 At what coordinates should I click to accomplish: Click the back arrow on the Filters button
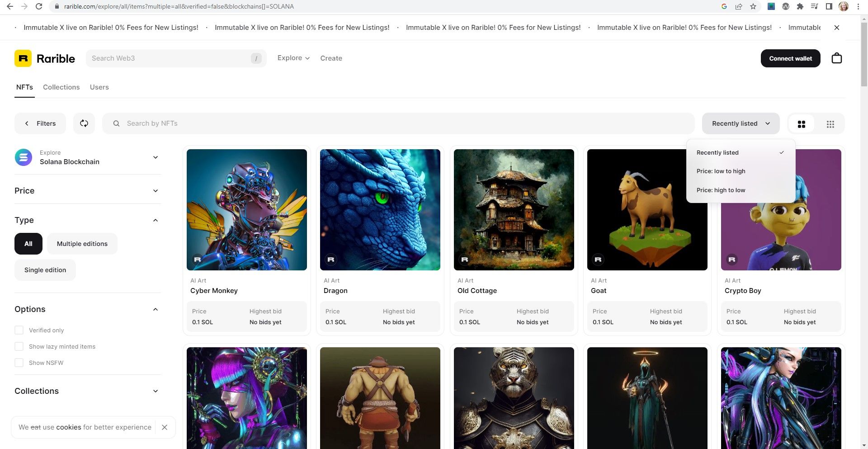click(x=27, y=123)
